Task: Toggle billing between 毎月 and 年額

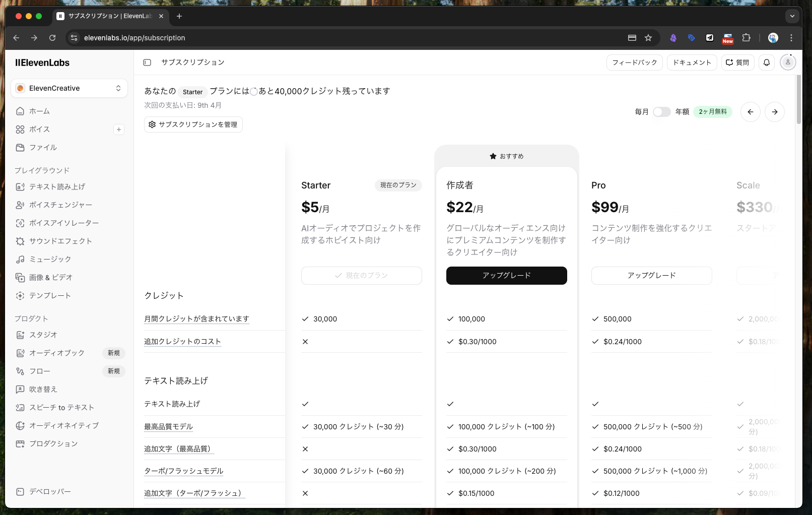Action: click(x=661, y=112)
